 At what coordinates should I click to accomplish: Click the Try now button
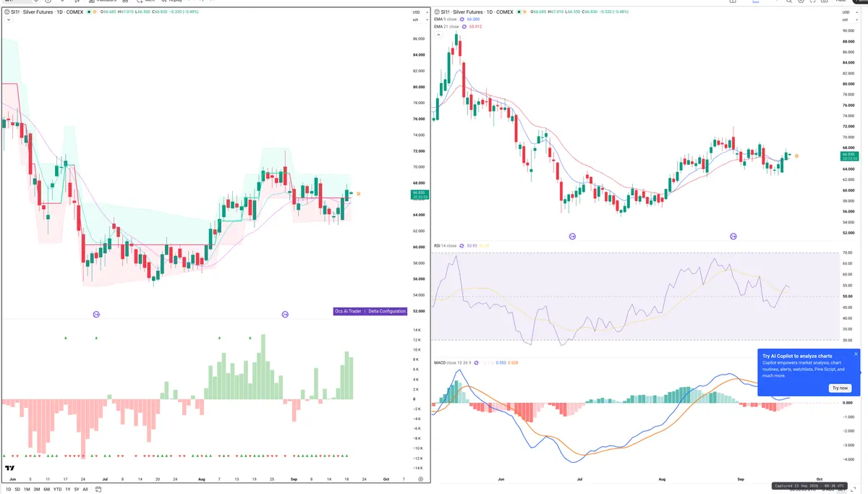pyautogui.click(x=841, y=388)
